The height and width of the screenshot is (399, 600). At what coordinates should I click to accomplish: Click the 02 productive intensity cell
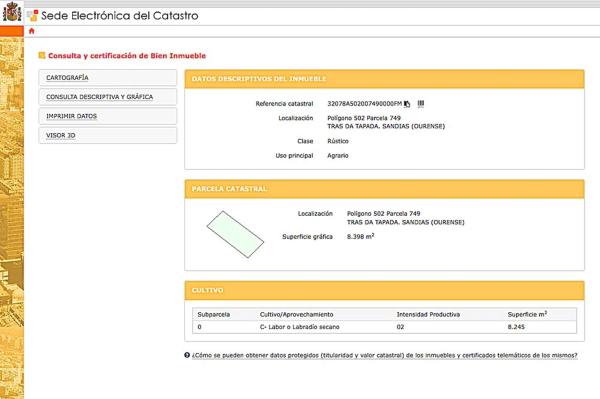400,327
